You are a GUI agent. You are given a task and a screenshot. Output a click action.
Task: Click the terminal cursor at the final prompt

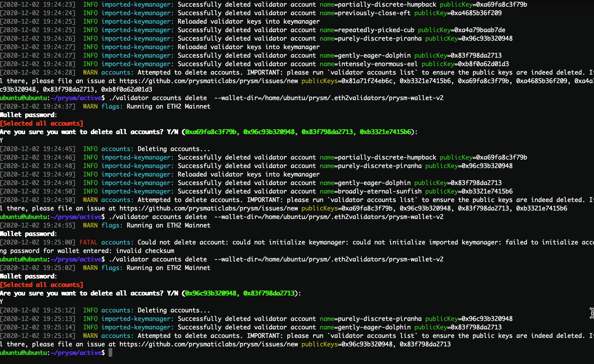(110, 352)
